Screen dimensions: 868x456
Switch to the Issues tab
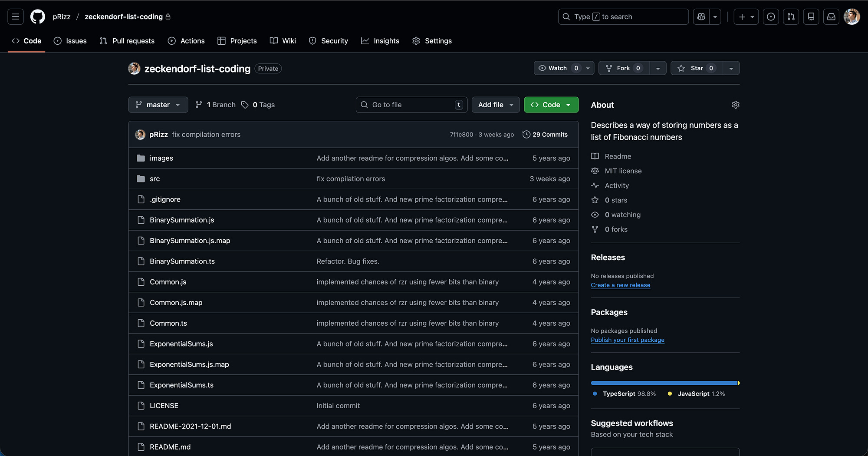click(x=70, y=41)
